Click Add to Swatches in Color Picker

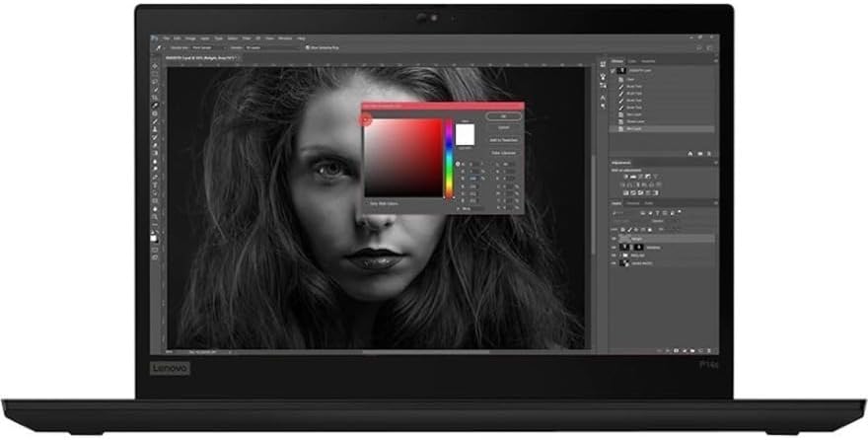[x=503, y=139]
